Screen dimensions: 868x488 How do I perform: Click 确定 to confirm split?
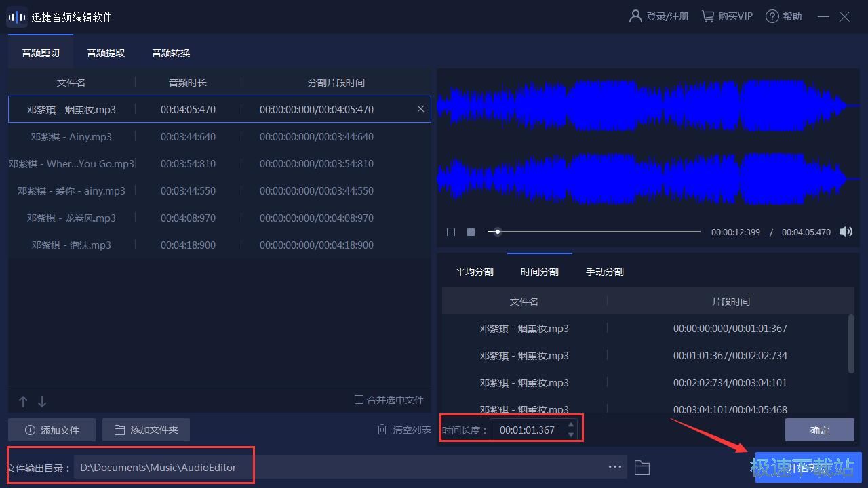coord(819,430)
